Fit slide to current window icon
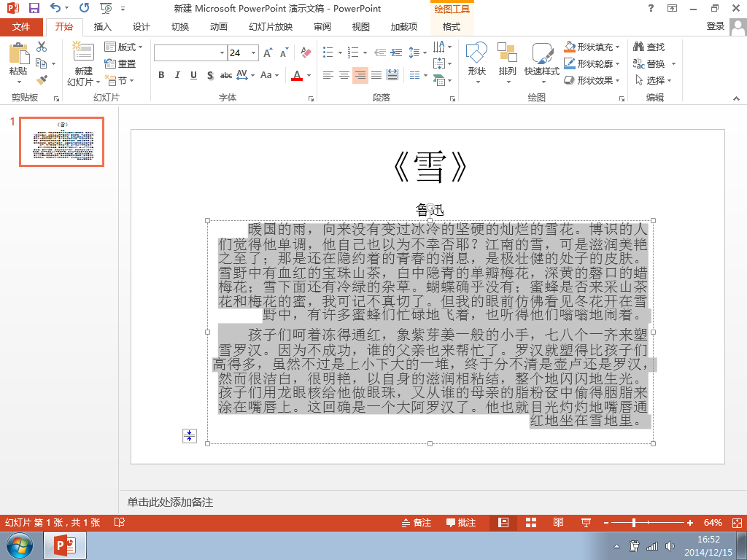747x560 pixels. pyautogui.click(x=737, y=522)
